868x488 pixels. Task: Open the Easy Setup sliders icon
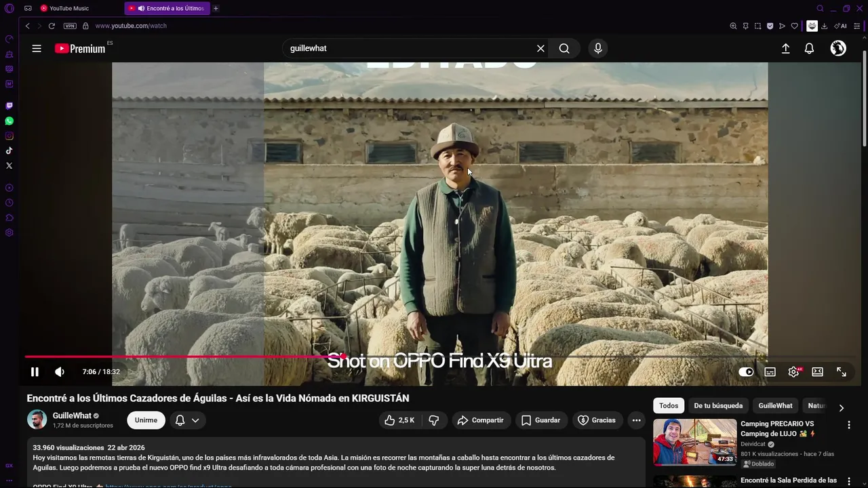point(857,26)
